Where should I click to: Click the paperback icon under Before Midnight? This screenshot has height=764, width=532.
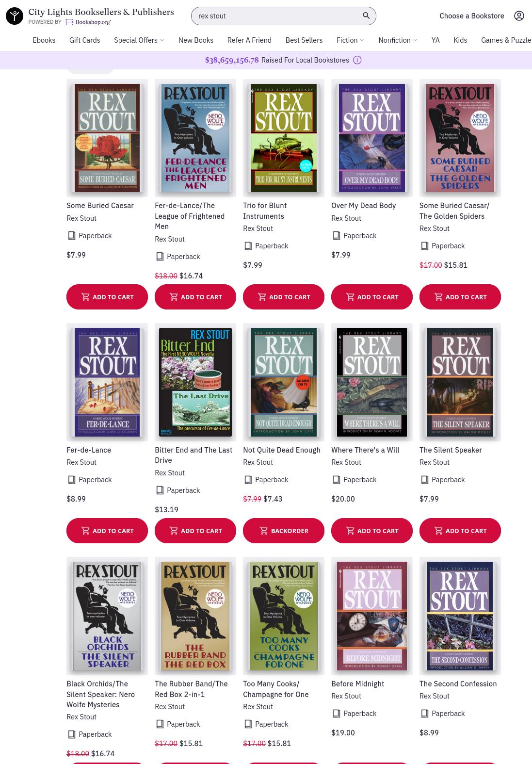click(337, 714)
